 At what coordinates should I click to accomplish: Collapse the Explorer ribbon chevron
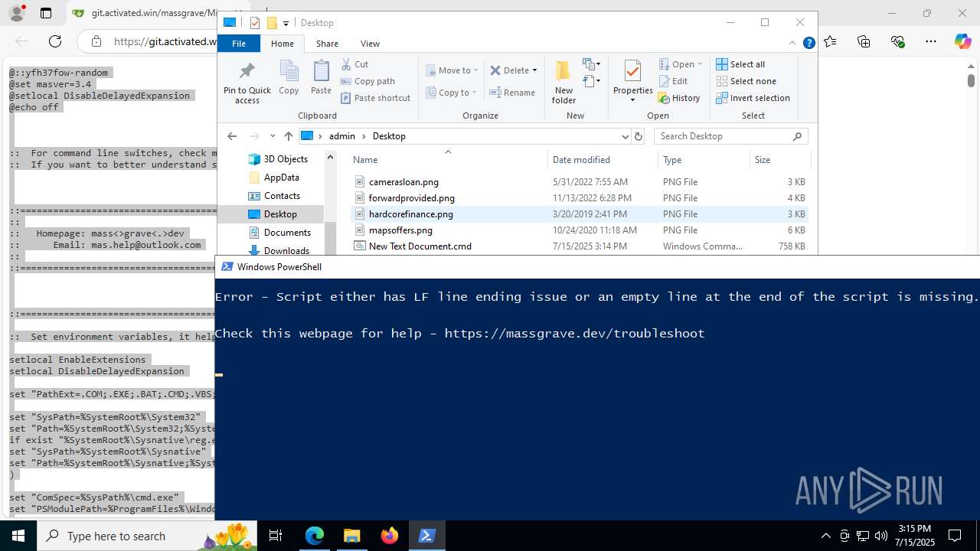(793, 44)
